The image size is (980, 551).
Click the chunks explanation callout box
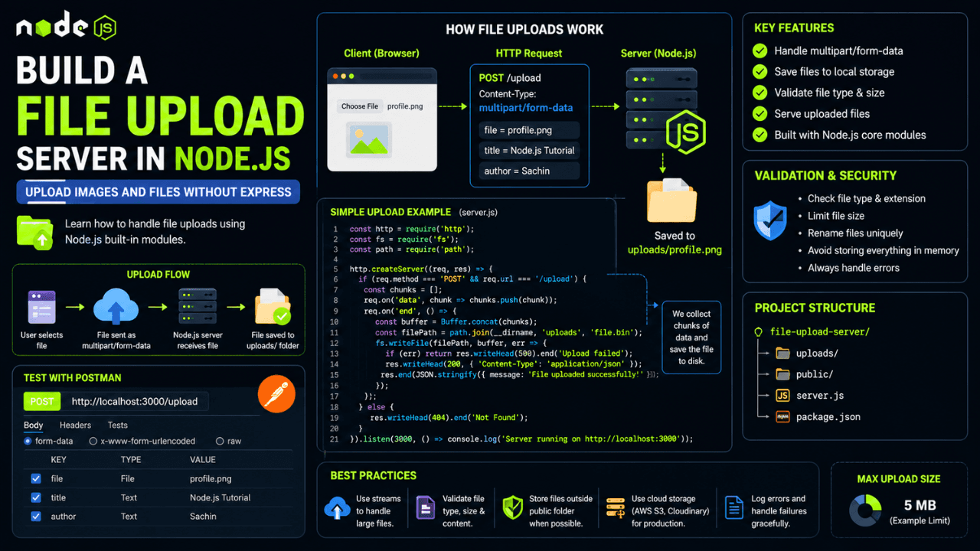tap(691, 337)
